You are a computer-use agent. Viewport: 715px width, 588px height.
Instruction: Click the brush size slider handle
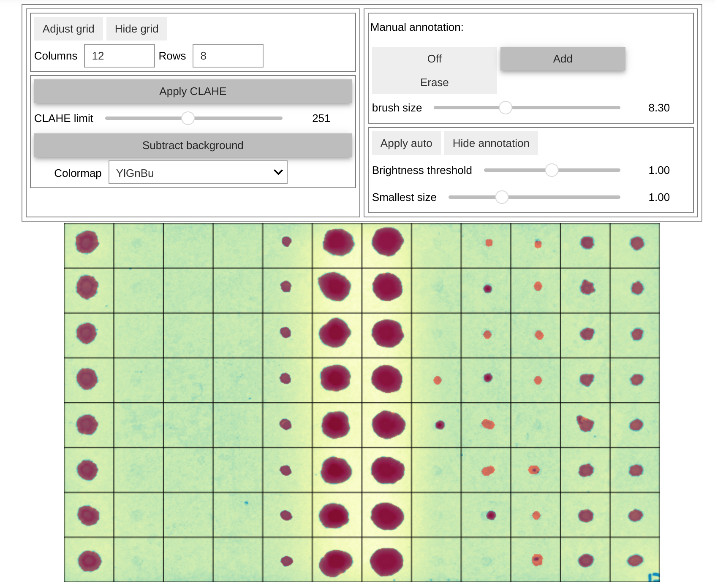point(505,108)
